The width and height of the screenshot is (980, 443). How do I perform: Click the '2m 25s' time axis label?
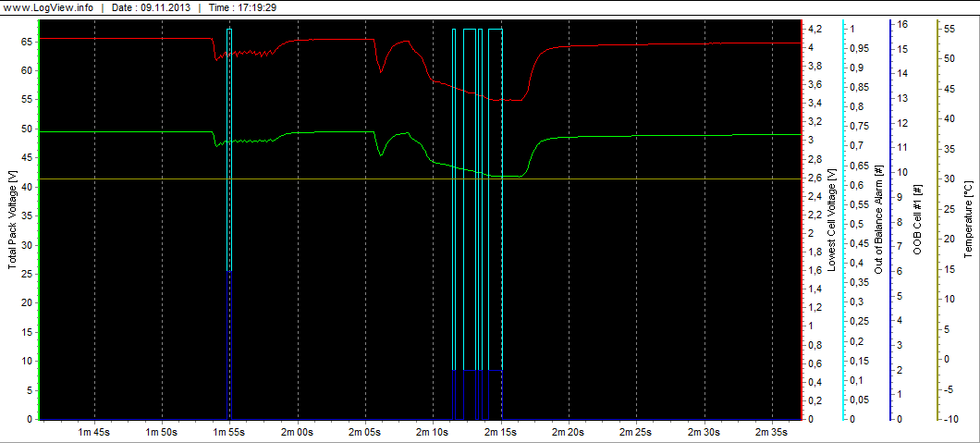coord(637,432)
